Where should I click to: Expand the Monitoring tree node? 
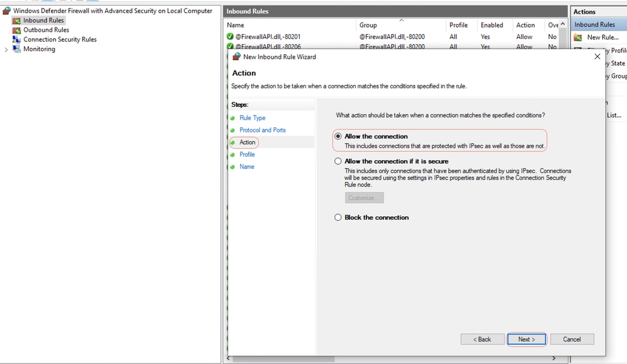point(6,50)
